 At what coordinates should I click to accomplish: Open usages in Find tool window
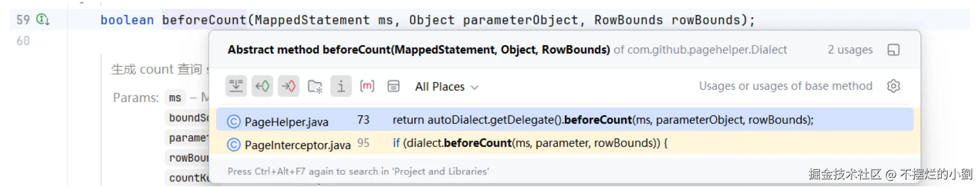point(893,50)
